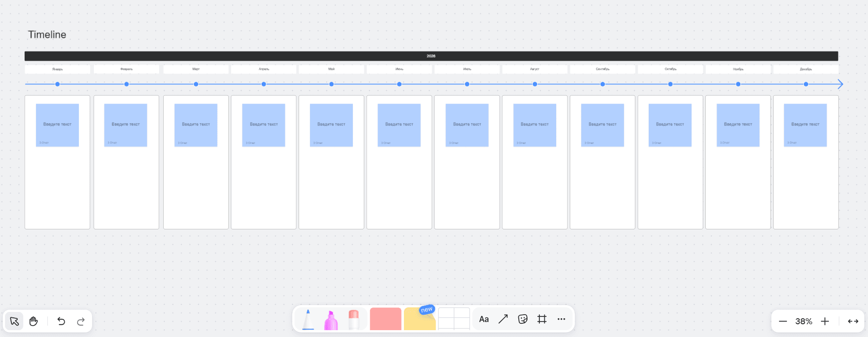Undo the last action
The height and width of the screenshot is (337, 868).
61,321
